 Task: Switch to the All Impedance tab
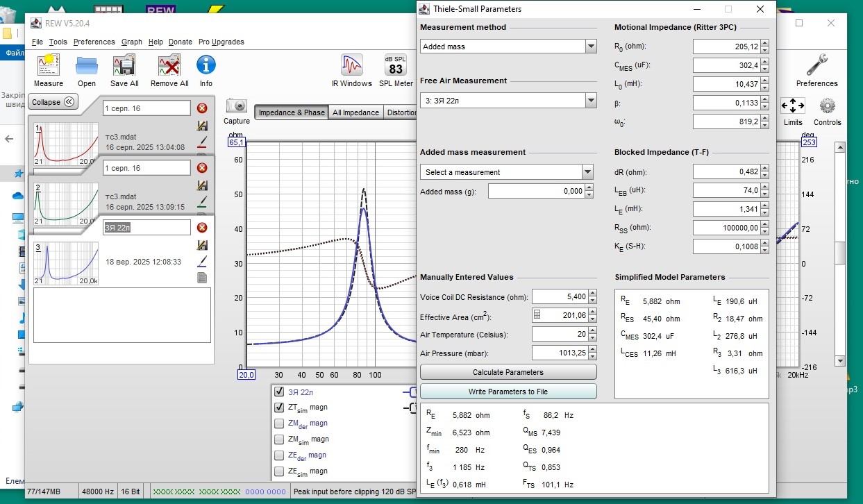tap(355, 112)
